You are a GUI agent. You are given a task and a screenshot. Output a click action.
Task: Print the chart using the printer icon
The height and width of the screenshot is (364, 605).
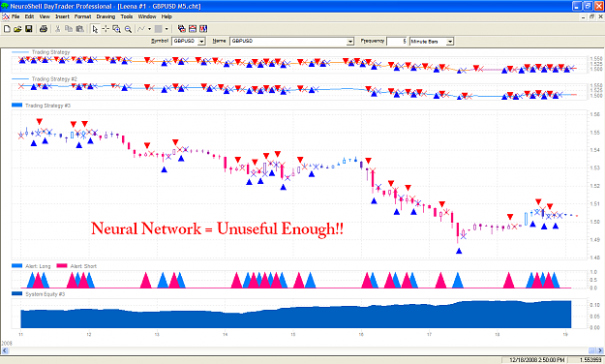click(x=44, y=29)
